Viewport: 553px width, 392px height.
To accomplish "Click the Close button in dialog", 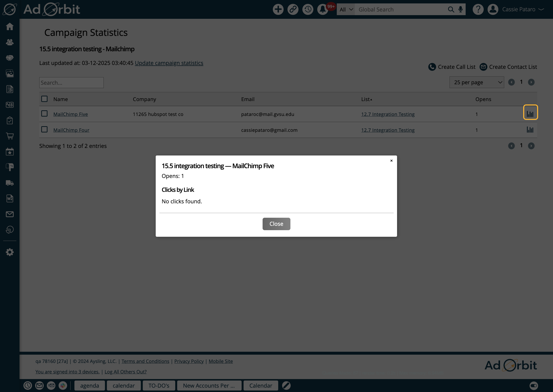I will pos(276,224).
